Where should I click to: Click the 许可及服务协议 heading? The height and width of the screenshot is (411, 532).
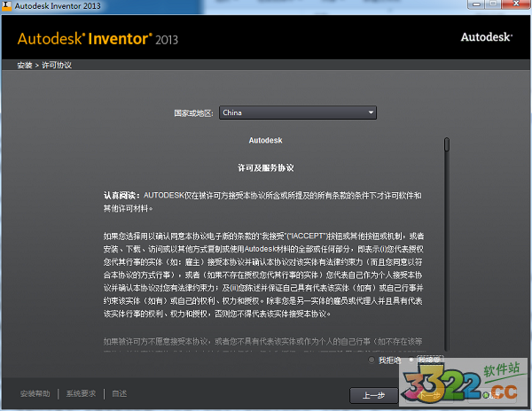tap(266, 167)
